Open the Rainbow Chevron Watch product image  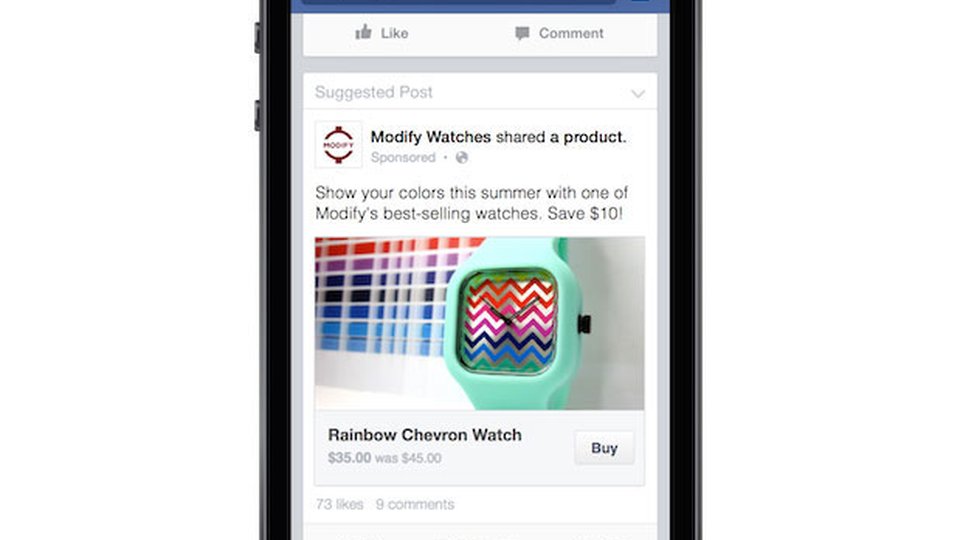click(479, 323)
